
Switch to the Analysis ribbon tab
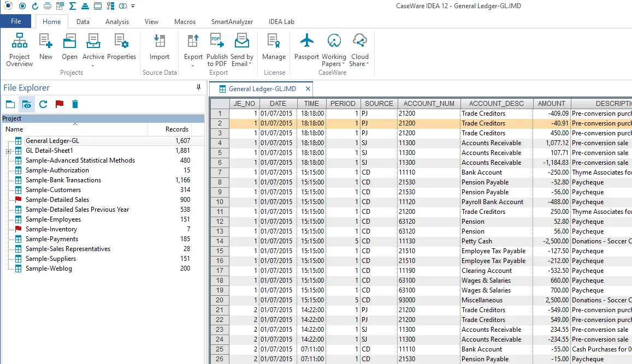pyautogui.click(x=117, y=22)
